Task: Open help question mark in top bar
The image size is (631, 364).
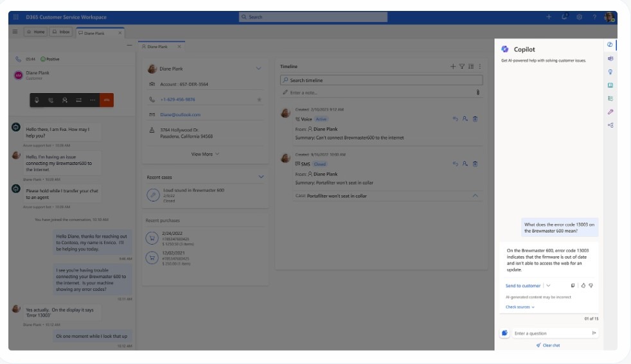Action: pyautogui.click(x=594, y=17)
